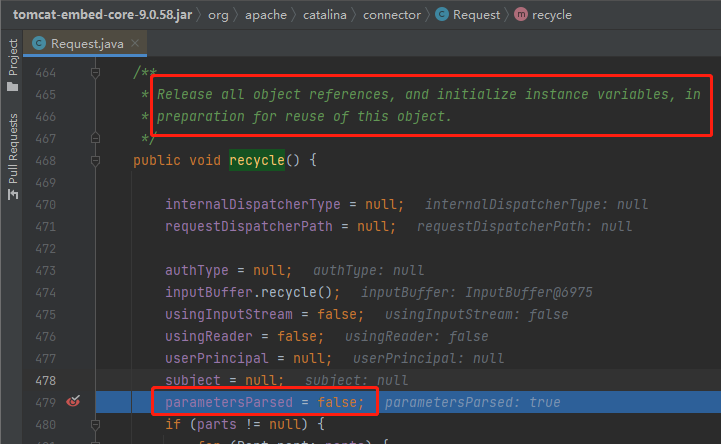The image size is (721, 444).
Task: Click the 'preparation for reuse' comment line
Action: click(x=303, y=116)
